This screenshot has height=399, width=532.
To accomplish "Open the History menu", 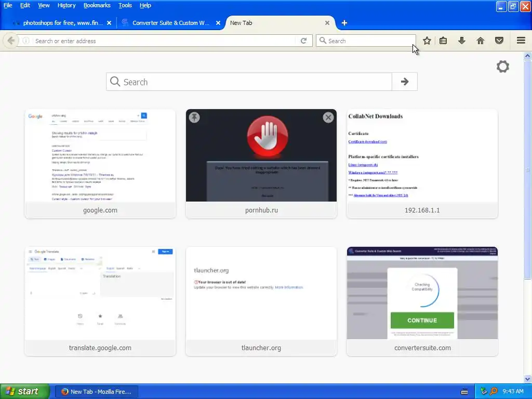I will click(66, 5).
